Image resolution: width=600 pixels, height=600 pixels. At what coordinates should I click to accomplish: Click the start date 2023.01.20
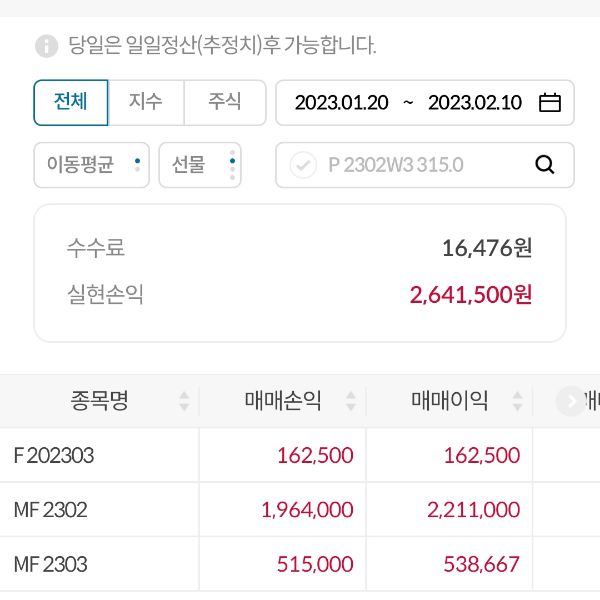[x=341, y=103]
